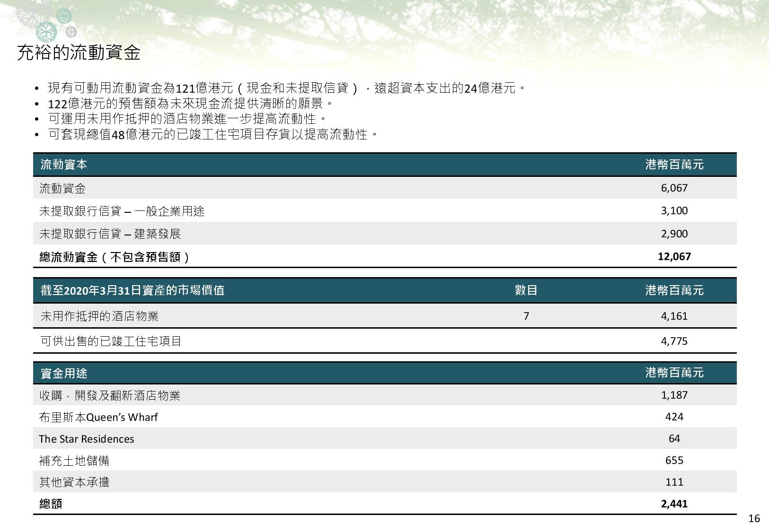Click the page number 16

(x=754, y=519)
